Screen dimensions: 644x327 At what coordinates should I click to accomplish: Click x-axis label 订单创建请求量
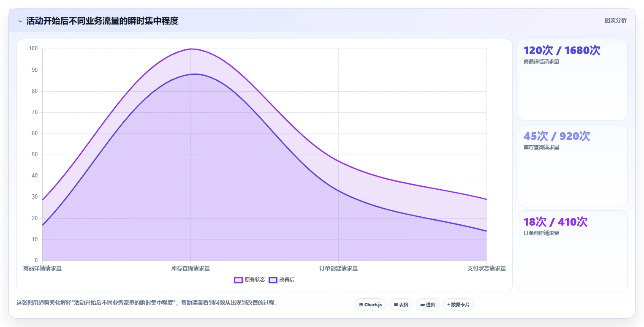(x=339, y=268)
